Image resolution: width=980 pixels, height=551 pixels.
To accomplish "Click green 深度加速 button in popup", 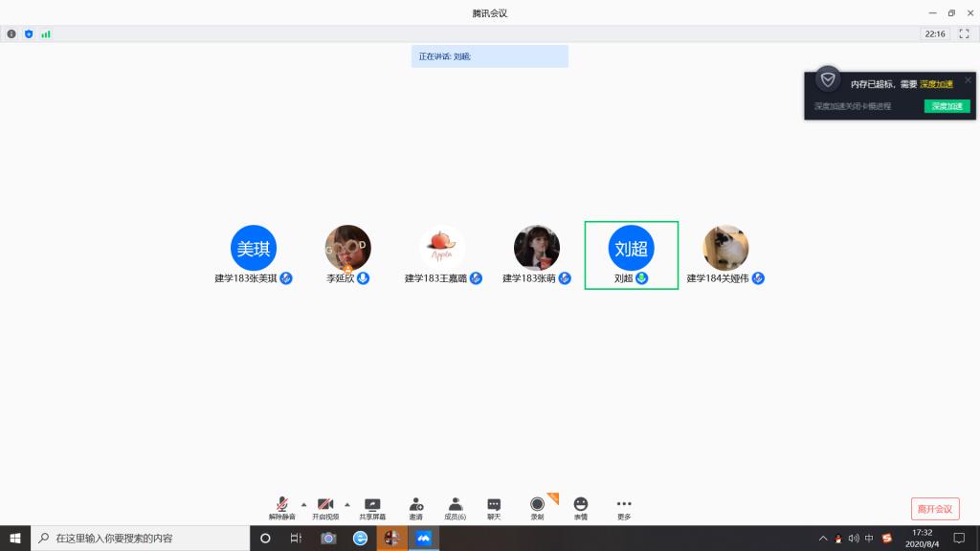I will [x=947, y=106].
